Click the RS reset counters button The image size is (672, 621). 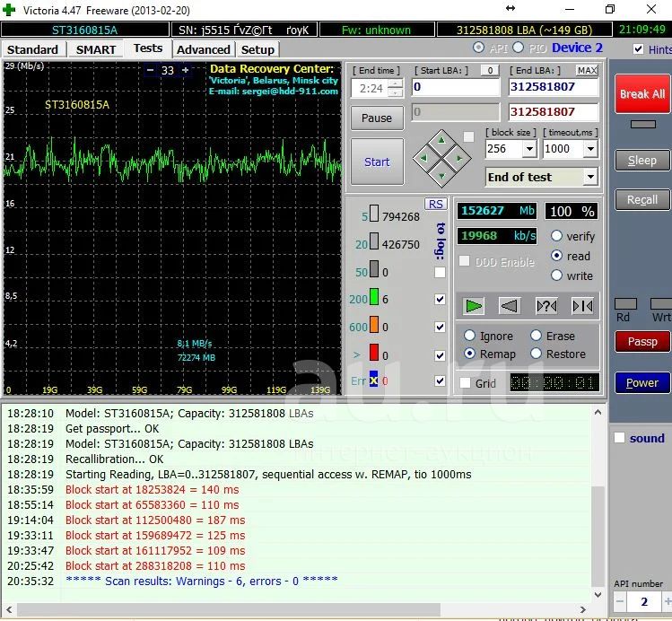pyautogui.click(x=436, y=204)
